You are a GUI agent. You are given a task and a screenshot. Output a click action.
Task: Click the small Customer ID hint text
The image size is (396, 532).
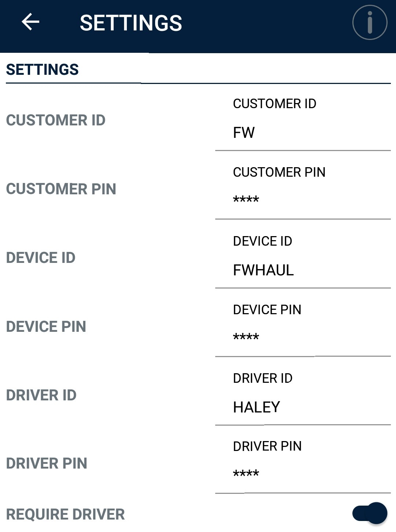coord(275,104)
